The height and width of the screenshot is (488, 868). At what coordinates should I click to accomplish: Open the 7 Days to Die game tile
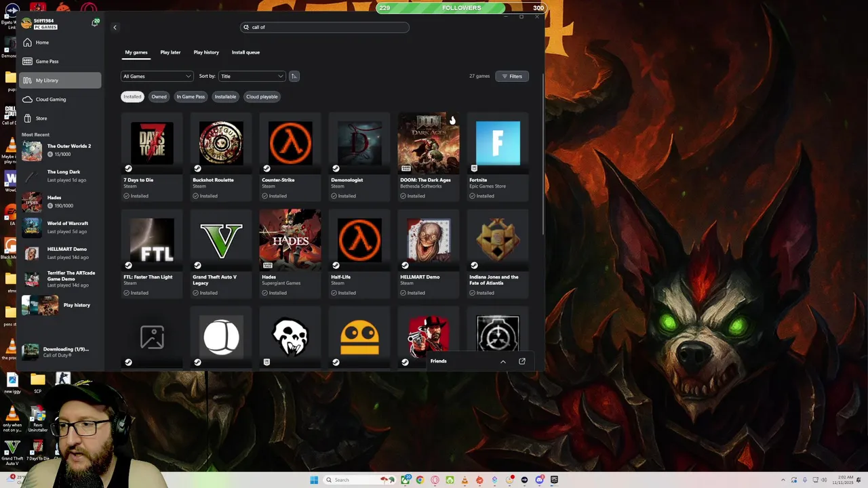152,157
